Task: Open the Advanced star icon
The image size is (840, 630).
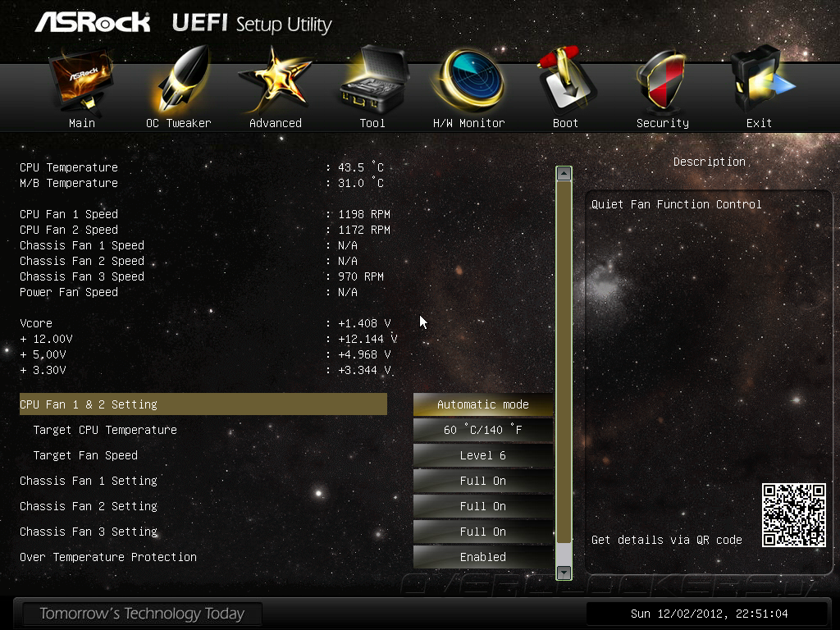Action: [x=275, y=80]
